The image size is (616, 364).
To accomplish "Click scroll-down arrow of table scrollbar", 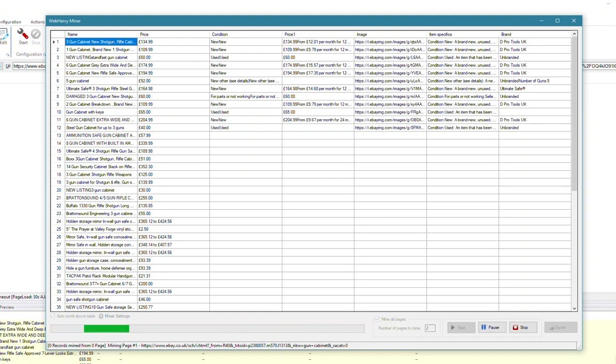I will click(574, 308).
